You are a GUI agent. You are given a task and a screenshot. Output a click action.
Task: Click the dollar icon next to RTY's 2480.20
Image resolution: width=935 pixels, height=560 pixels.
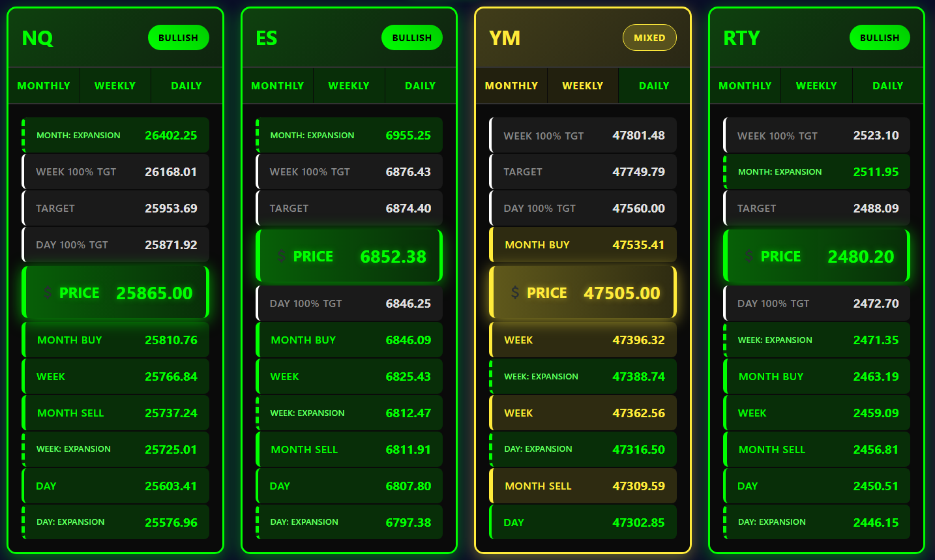coord(749,256)
